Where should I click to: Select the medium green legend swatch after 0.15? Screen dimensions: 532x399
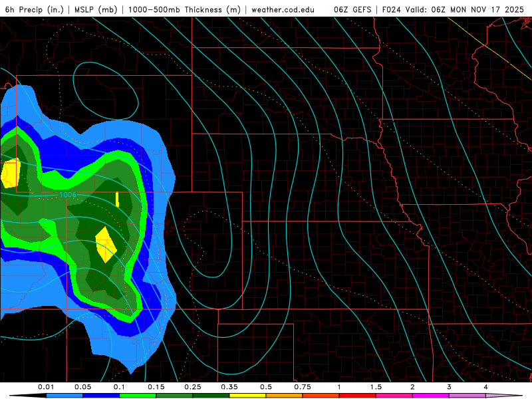coord(174,396)
